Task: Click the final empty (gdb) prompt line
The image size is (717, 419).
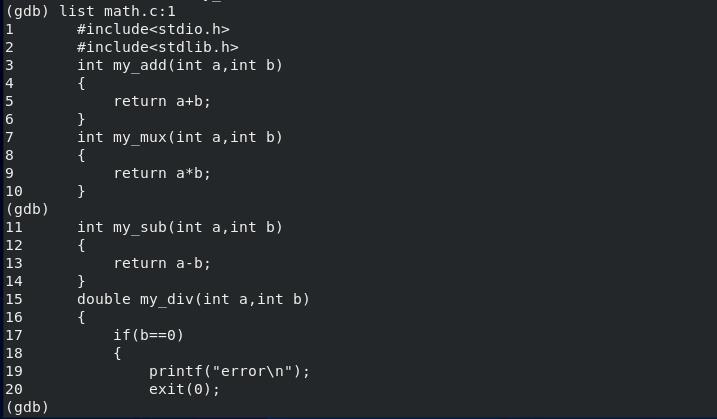Action: [x=27, y=407]
